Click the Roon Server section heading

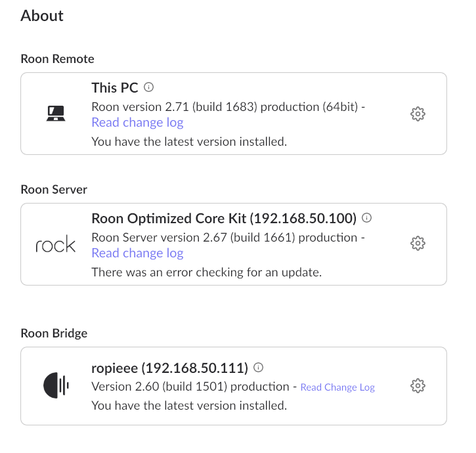pos(54,190)
